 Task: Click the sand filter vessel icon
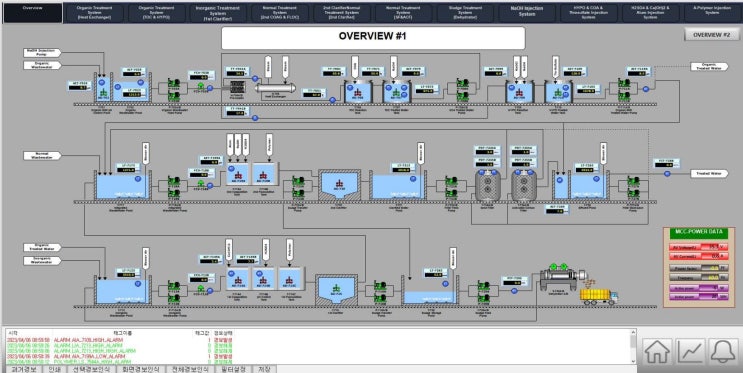[488, 185]
